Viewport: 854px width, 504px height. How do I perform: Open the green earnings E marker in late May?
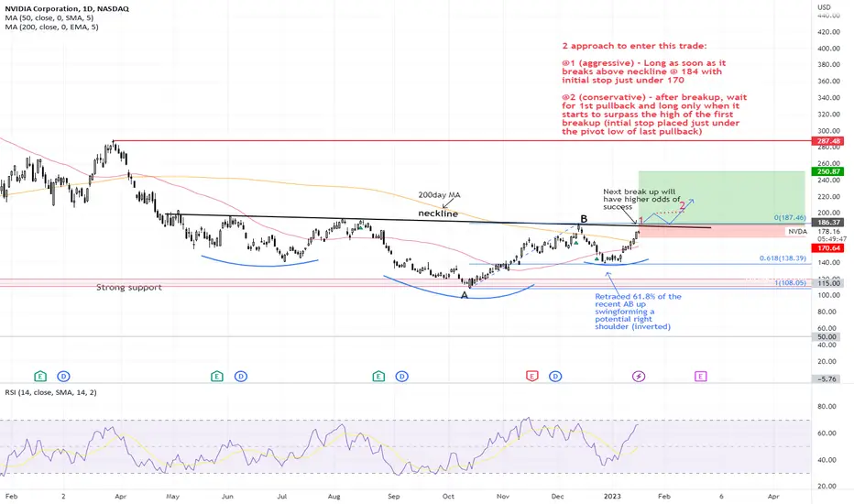pos(217,376)
